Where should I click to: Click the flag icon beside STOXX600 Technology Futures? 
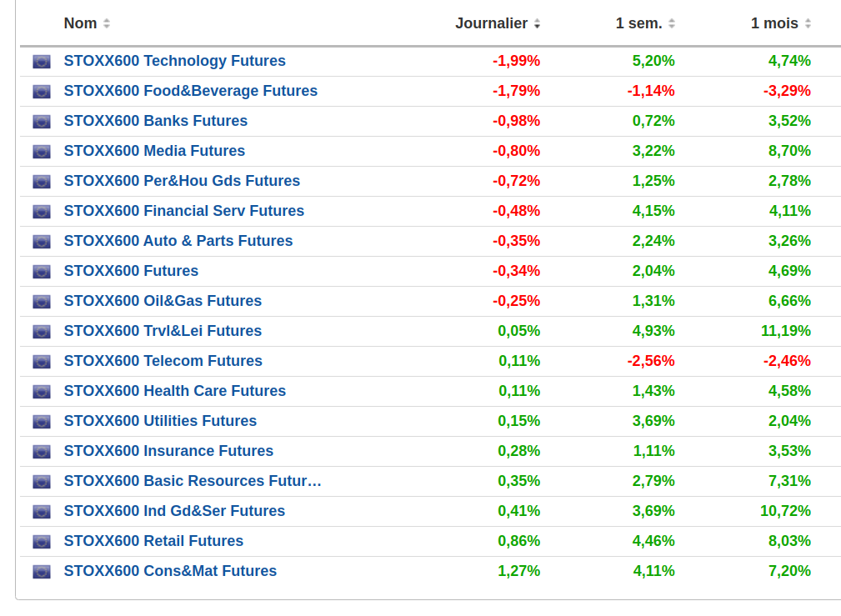(x=42, y=62)
